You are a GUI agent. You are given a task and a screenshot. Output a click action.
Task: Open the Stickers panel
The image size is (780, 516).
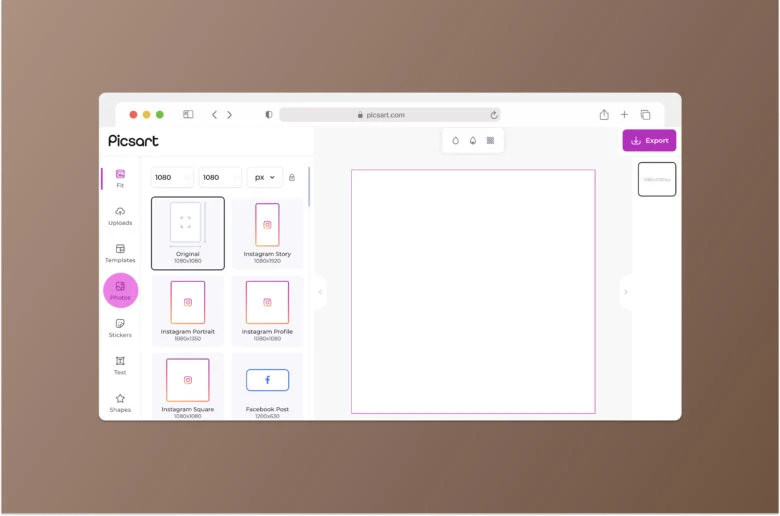coord(120,328)
